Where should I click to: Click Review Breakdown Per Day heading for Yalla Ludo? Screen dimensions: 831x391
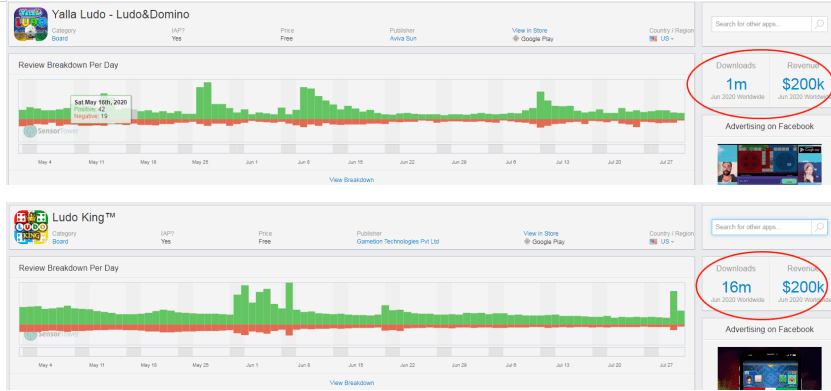point(68,65)
